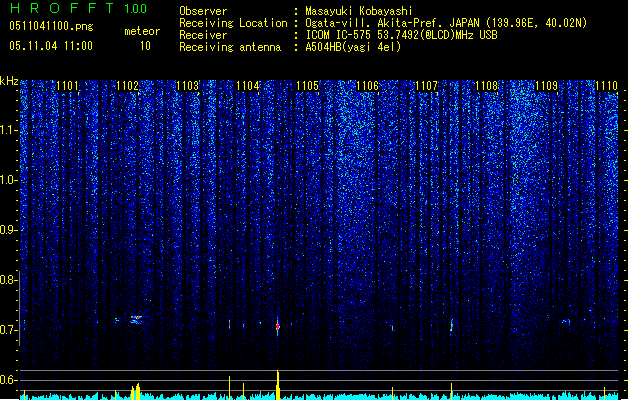Click the meteor echo just after 1107

tap(452, 325)
